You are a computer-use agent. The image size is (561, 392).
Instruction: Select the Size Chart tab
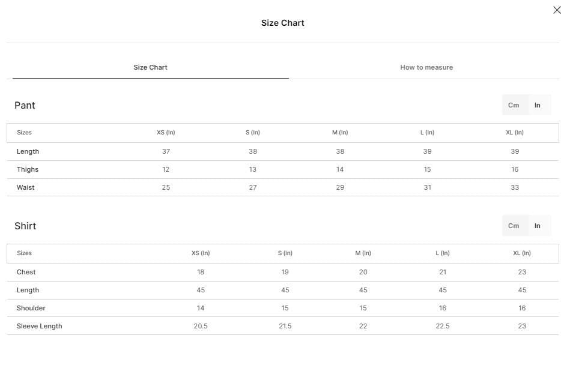[x=150, y=67]
